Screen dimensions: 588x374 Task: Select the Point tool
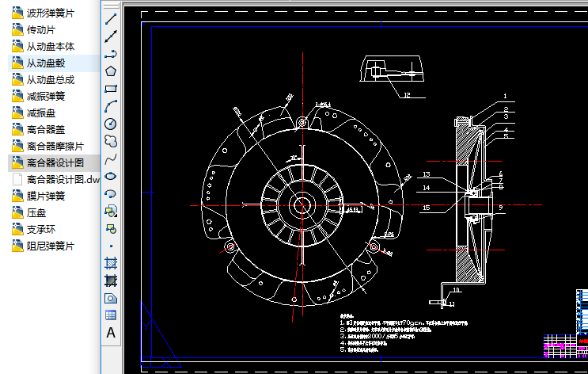111,246
